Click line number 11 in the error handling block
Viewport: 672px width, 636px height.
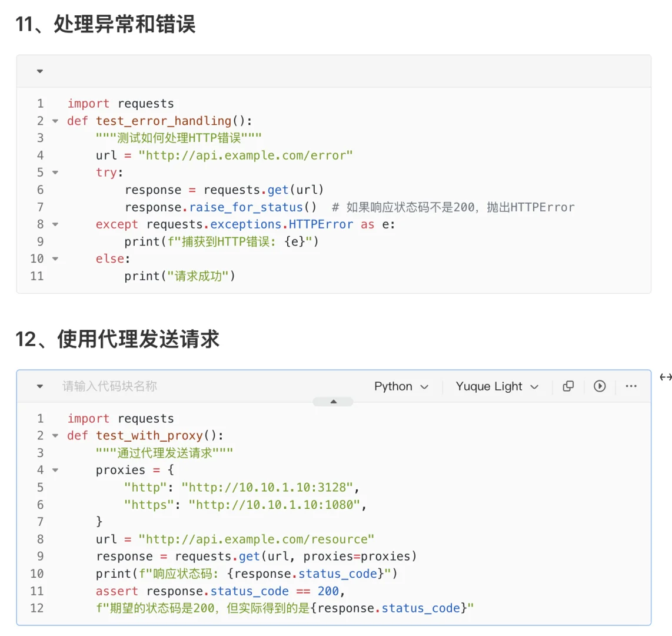tap(37, 276)
